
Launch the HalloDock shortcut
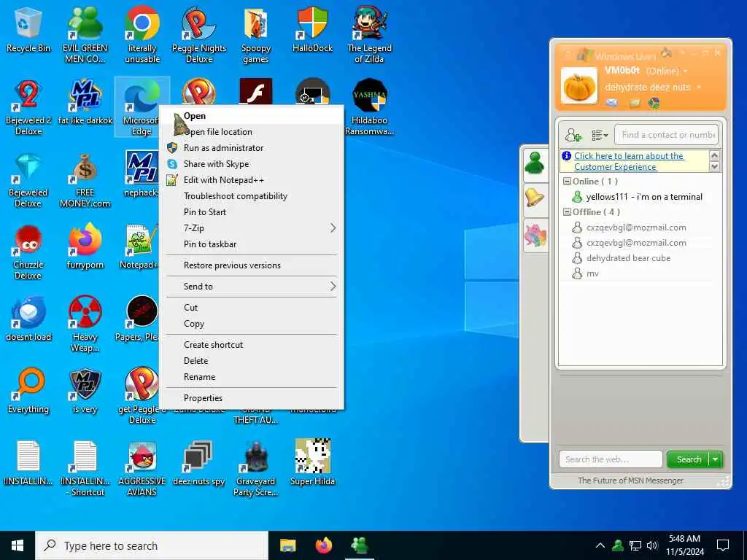pyautogui.click(x=312, y=30)
